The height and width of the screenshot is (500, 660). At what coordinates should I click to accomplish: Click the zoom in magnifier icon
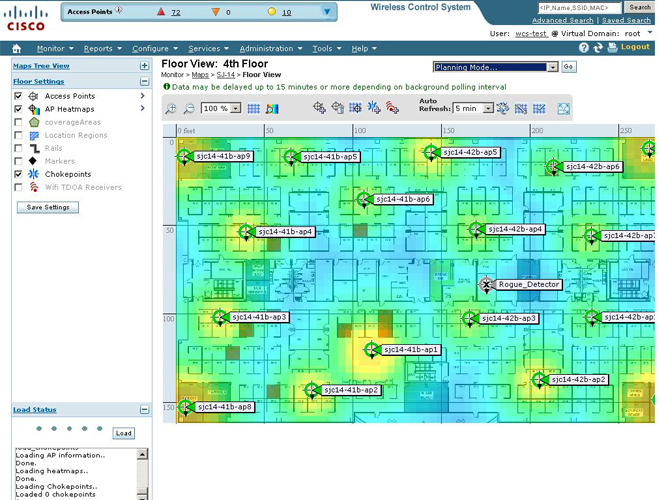171,108
